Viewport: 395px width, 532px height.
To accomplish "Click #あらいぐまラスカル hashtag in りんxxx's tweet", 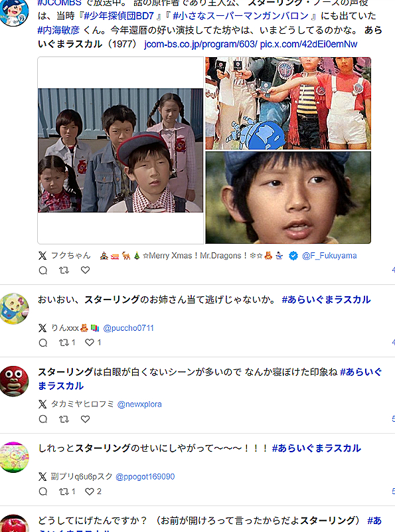I will tap(326, 300).
